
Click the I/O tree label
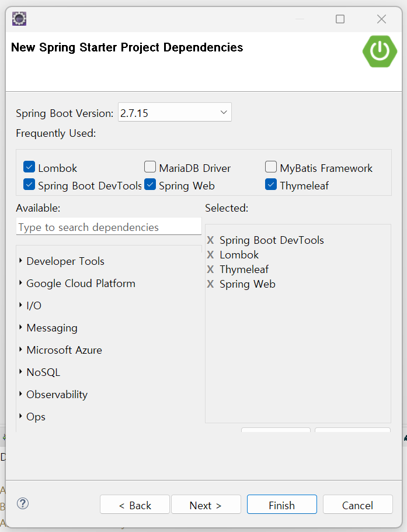[x=34, y=306]
